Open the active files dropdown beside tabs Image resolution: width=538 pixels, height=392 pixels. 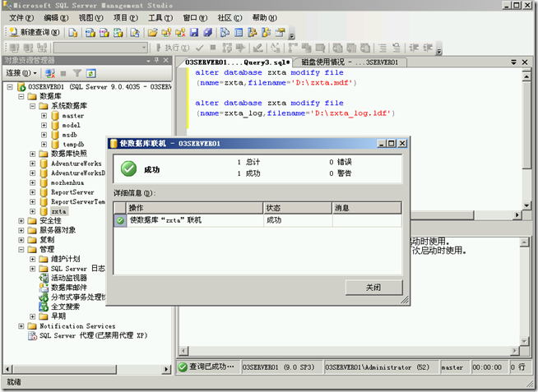(513, 62)
